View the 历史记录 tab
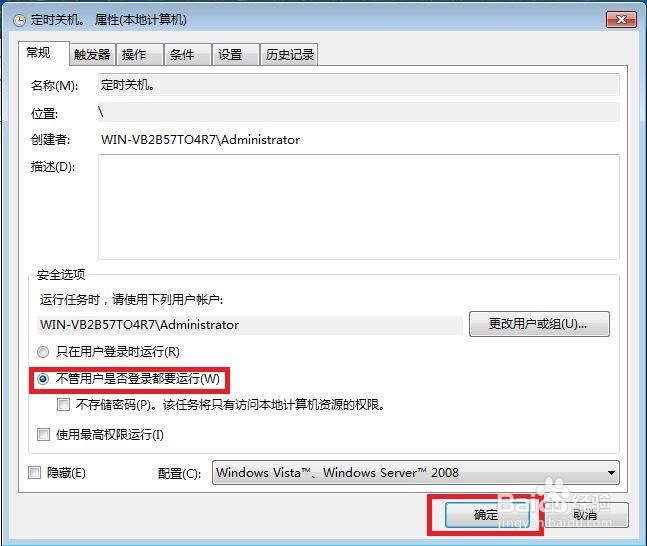 [289, 54]
